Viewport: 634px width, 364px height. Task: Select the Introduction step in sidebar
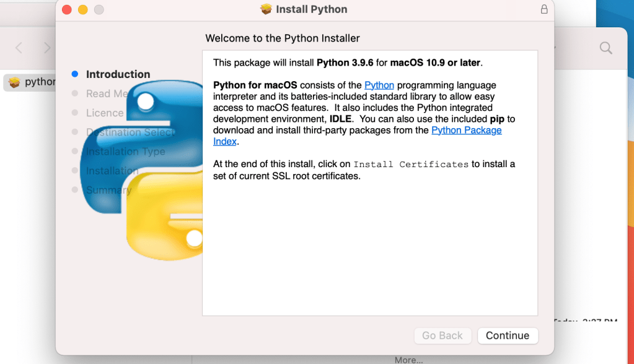point(118,74)
